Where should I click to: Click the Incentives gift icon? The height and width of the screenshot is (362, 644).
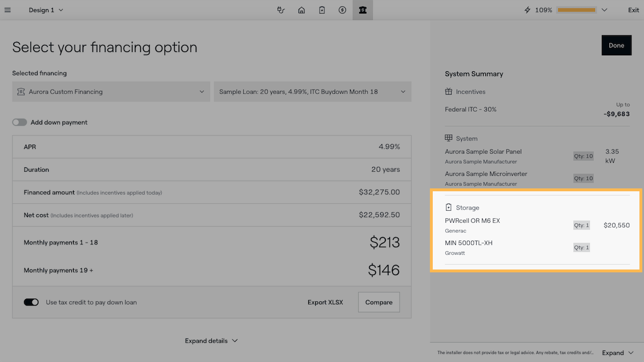(x=449, y=91)
